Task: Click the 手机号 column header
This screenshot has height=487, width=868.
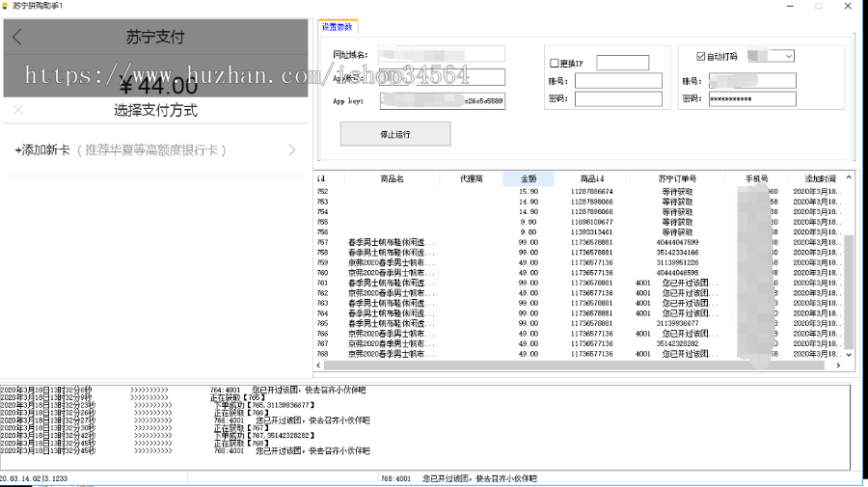Action: 756,178
